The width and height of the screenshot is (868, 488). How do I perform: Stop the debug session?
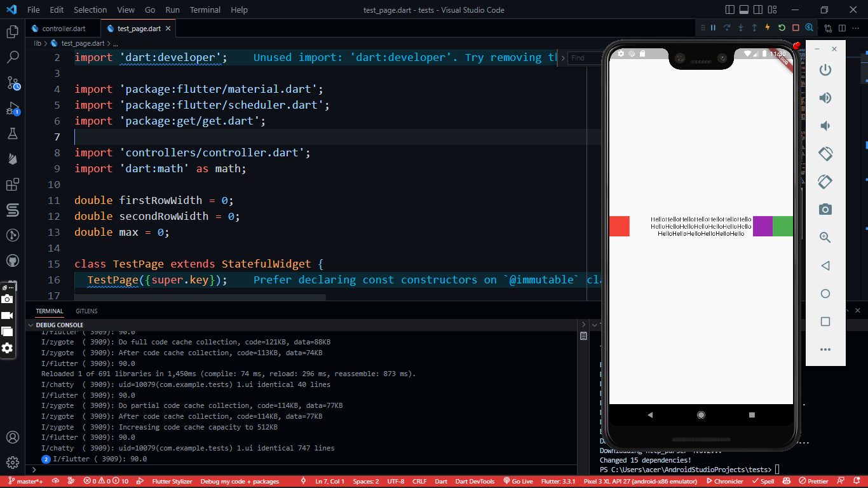[x=796, y=28]
